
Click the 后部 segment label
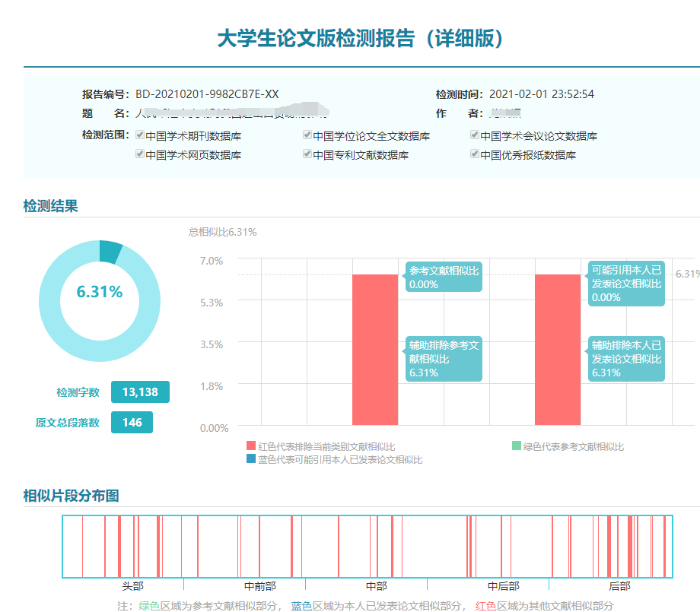(619, 586)
